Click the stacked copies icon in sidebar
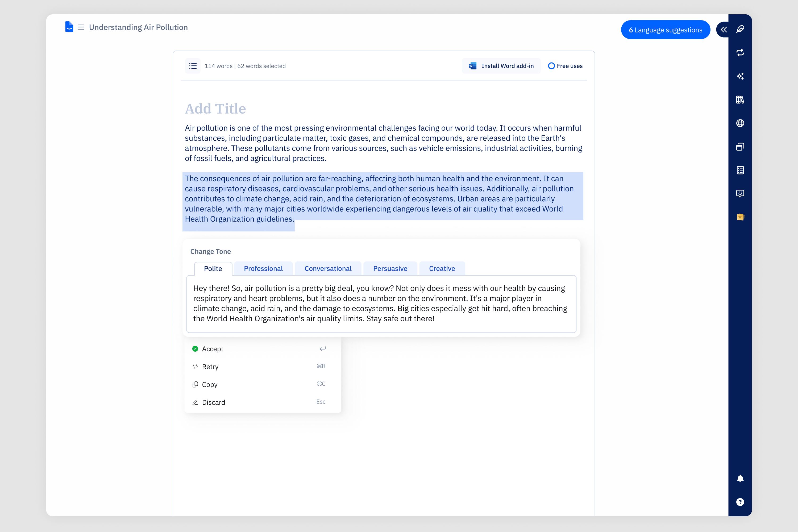 (740, 147)
